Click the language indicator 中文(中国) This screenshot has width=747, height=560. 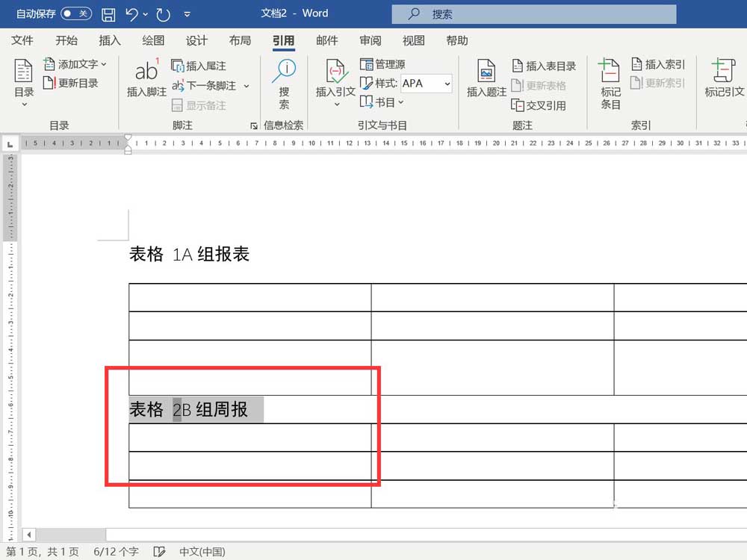[x=202, y=552]
